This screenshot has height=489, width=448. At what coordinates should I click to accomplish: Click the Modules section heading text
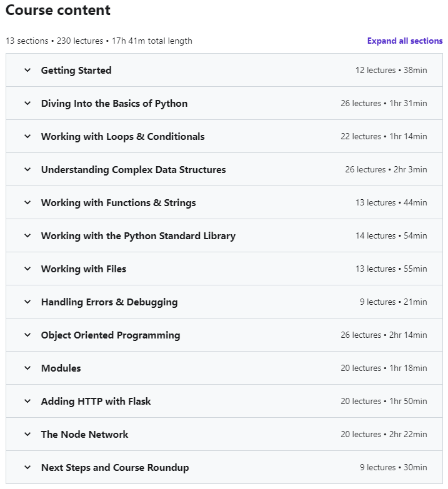point(61,368)
